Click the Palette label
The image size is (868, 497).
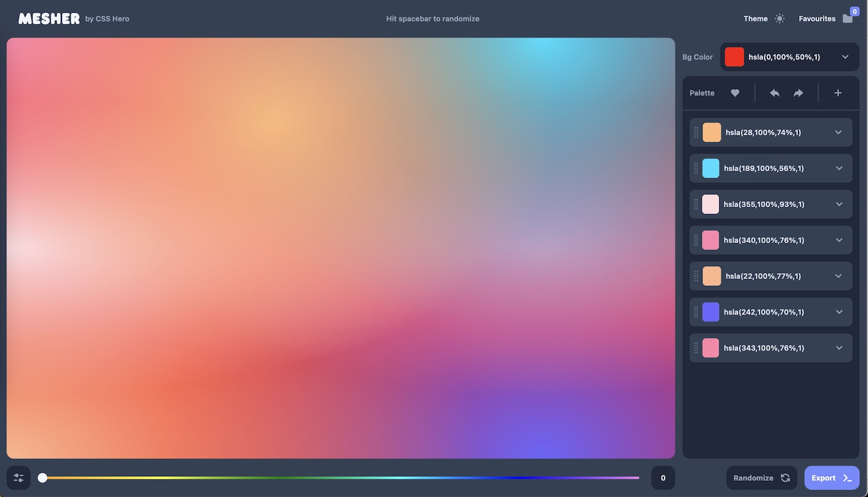pyautogui.click(x=702, y=93)
